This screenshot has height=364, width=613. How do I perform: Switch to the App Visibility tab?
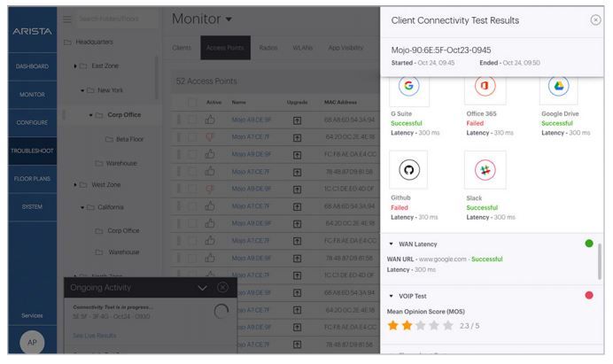[345, 48]
